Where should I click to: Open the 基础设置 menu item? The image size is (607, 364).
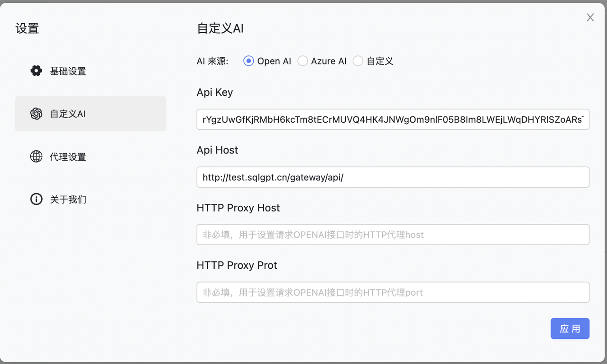pos(91,71)
